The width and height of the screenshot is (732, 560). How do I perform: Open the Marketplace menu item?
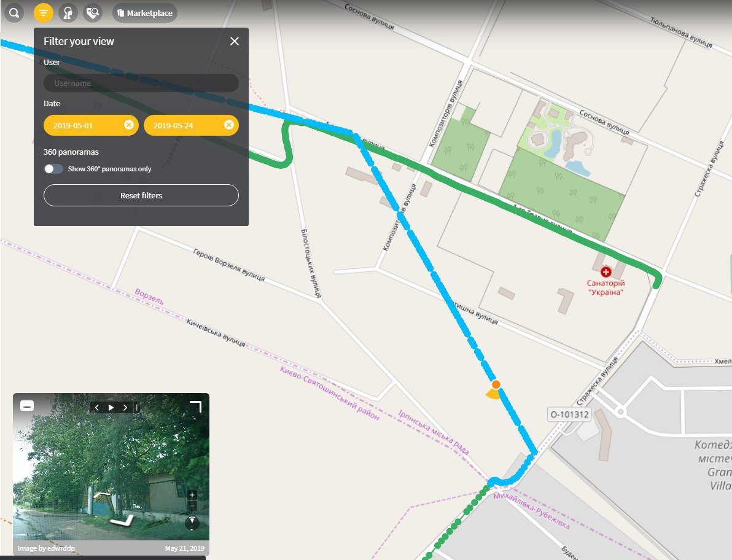pyautogui.click(x=145, y=13)
